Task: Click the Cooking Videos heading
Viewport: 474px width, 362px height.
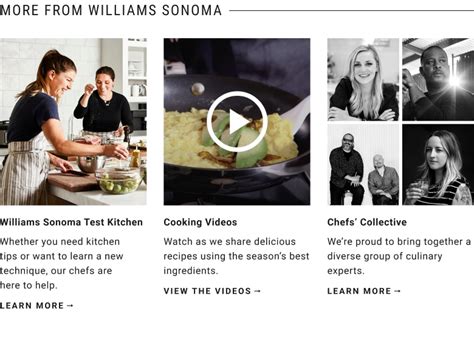Action: (x=200, y=222)
